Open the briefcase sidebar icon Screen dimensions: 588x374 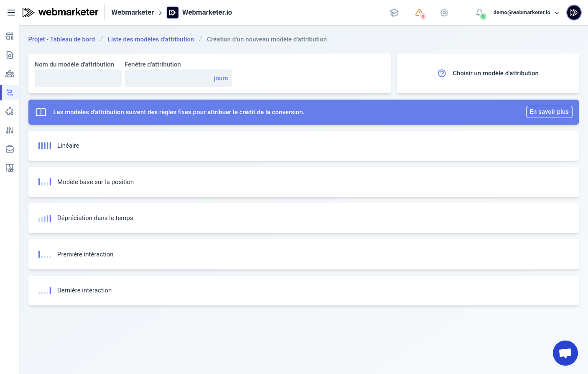[x=10, y=149]
